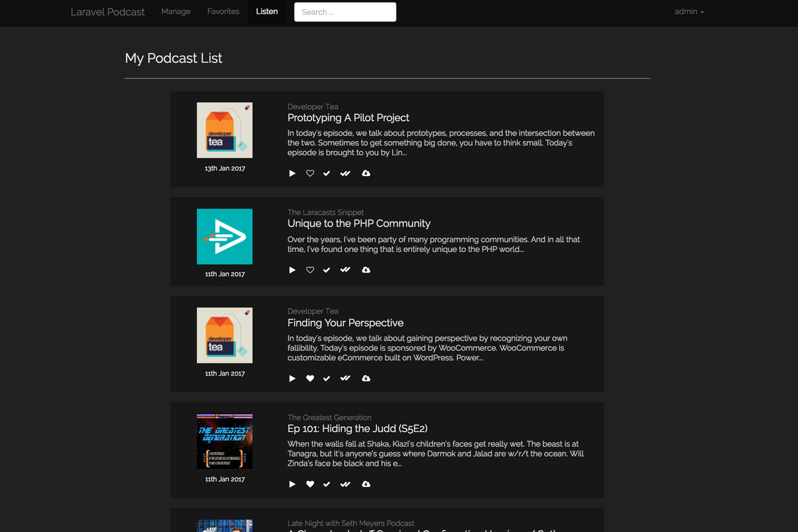Viewport: 798px width, 532px height.
Task: Open Finding Your Perspective title link
Action: tap(346, 323)
